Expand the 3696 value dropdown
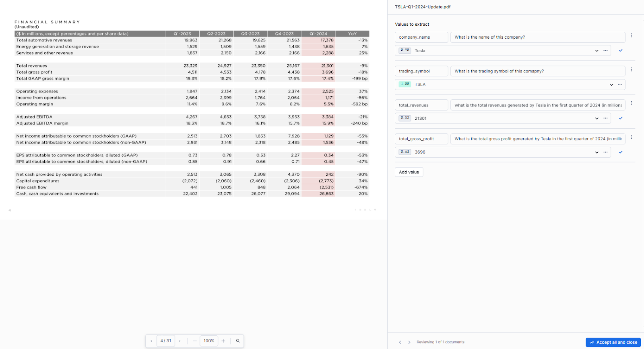The image size is (644, 349). pos(597,152)
